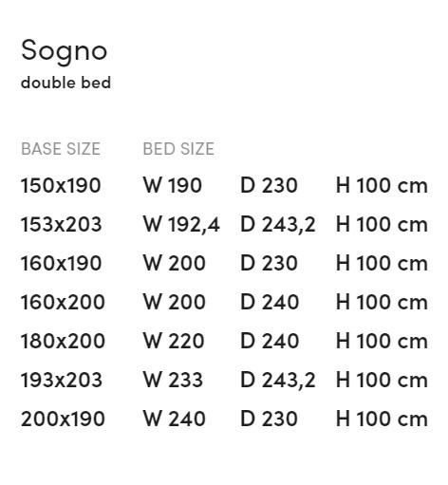448x485 pixels.
Task: Click H 100 cm in 193x203 row
Action: [382, 380]
